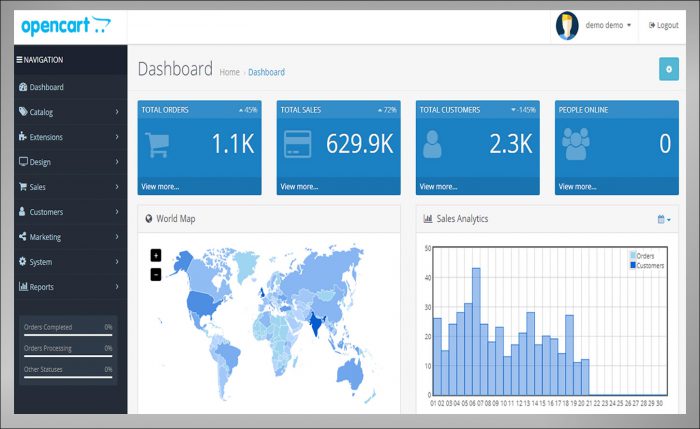Click the demo user avatar picture
This screenshot has width=700, height=429.
click(x=567, y=25)
